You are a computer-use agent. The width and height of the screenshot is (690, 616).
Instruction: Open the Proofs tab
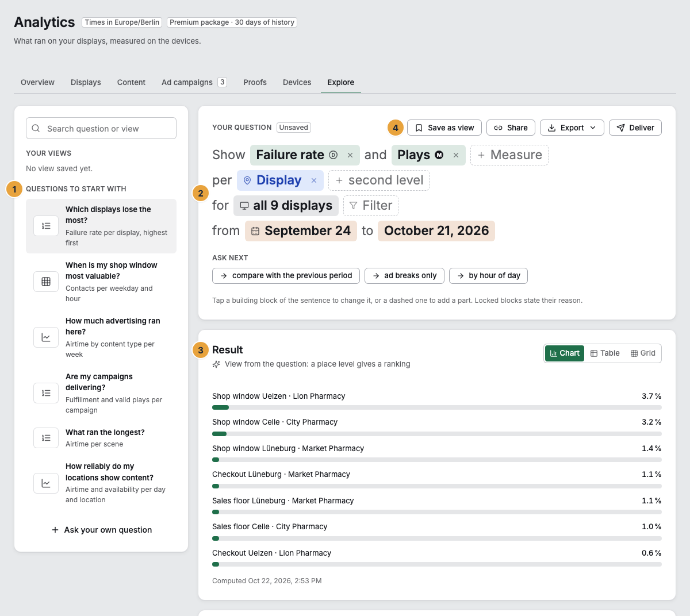(x=255, y=82)
